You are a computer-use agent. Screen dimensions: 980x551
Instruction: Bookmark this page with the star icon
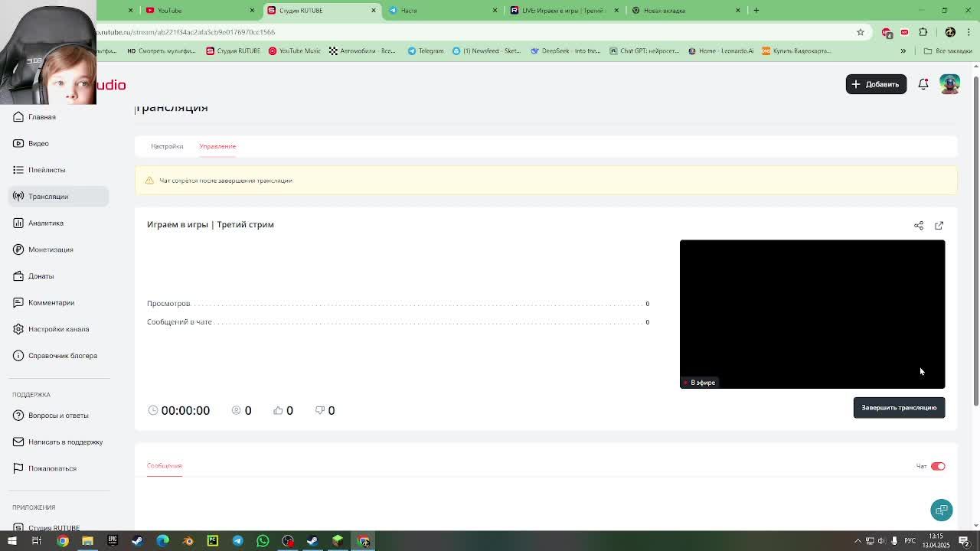point(861,32)
